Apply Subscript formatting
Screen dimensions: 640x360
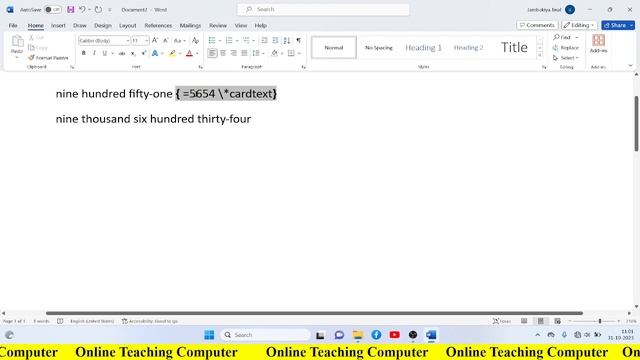point(133,53)
